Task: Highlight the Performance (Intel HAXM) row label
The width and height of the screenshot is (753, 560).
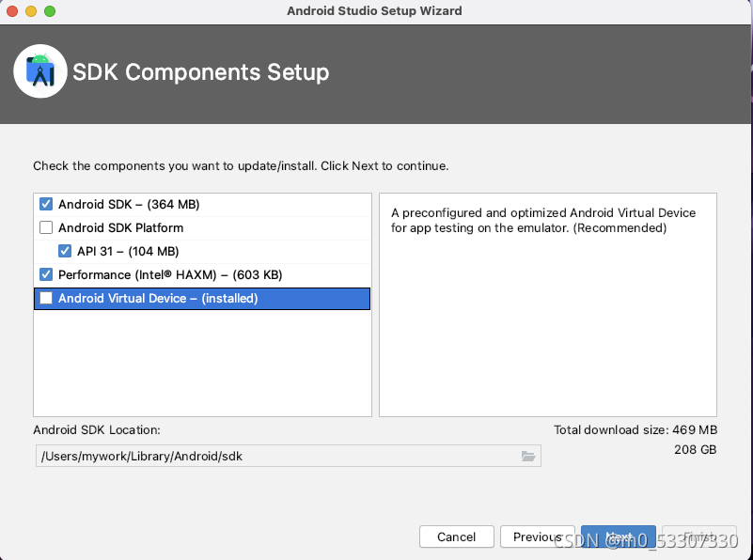Action: tap(169, 274)
